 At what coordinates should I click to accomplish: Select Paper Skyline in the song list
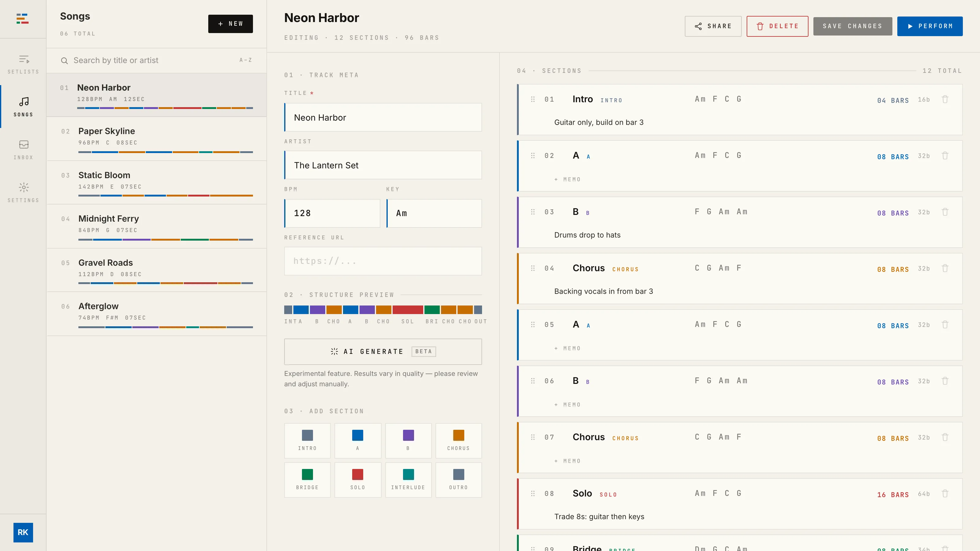click(x=156, y=139)
